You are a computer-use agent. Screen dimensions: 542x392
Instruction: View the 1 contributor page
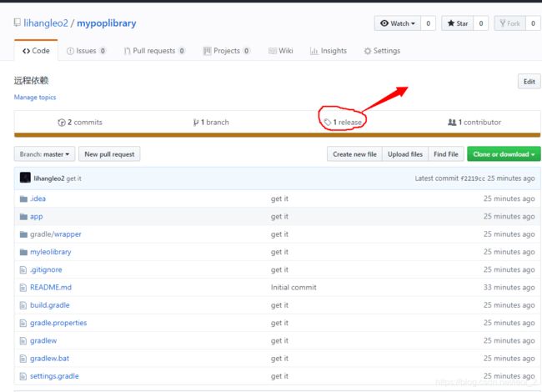coord(474,123)
